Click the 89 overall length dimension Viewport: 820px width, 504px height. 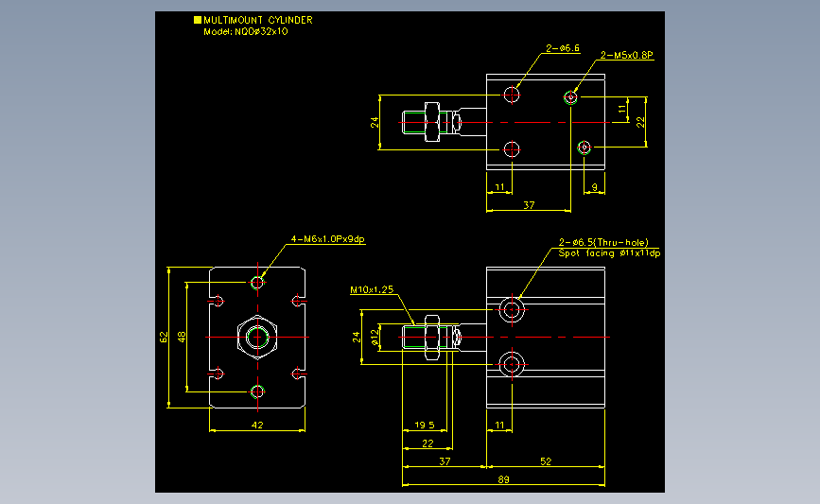click(503, 479)
